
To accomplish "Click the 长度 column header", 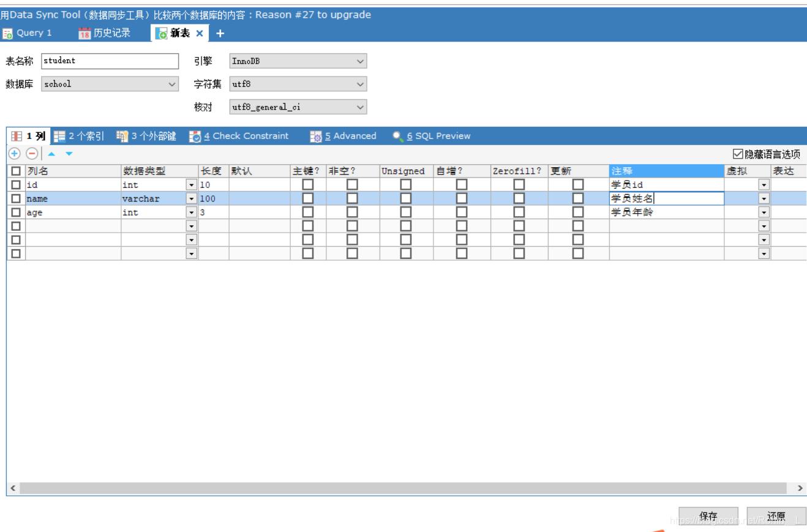I will [x=214, y=171].
